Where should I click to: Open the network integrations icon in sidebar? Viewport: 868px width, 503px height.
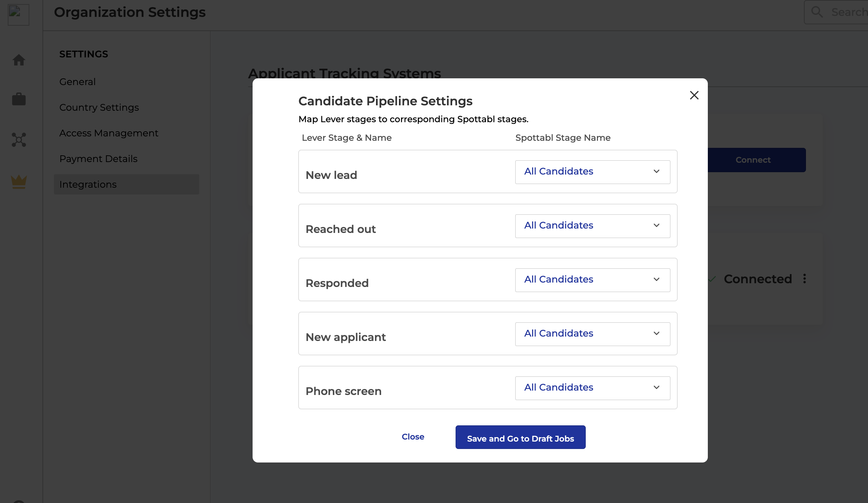(19, 140)
